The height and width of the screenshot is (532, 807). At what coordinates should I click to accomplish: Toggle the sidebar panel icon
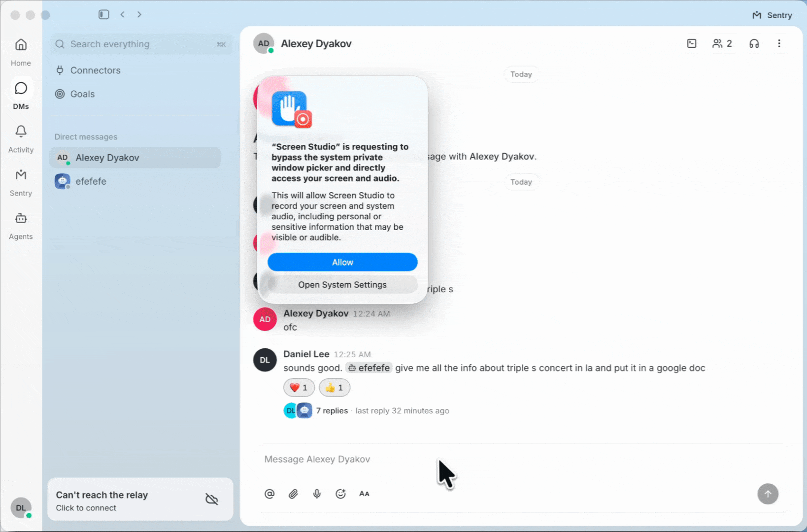click(103, 14)
